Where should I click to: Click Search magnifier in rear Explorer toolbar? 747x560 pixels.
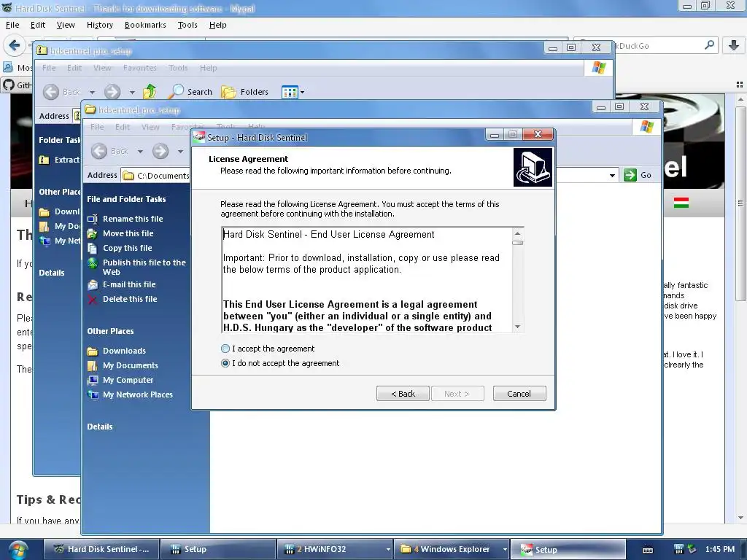click(x=177, y=91)
